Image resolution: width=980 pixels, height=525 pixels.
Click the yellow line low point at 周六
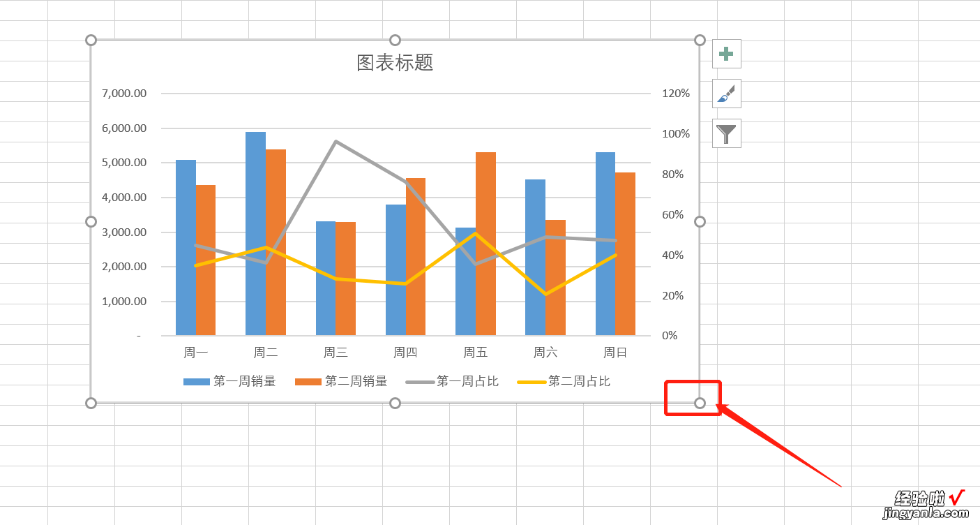click(545, 294)
